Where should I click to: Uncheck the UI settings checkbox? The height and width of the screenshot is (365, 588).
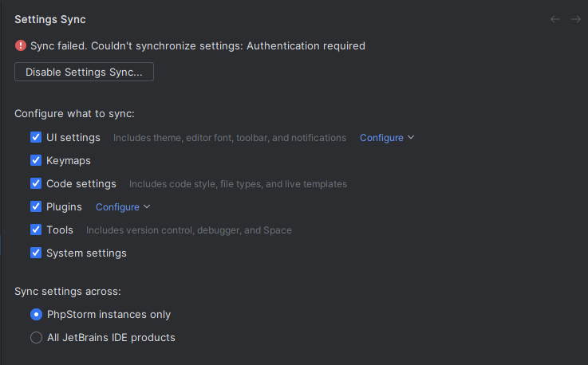pos(36,137)
